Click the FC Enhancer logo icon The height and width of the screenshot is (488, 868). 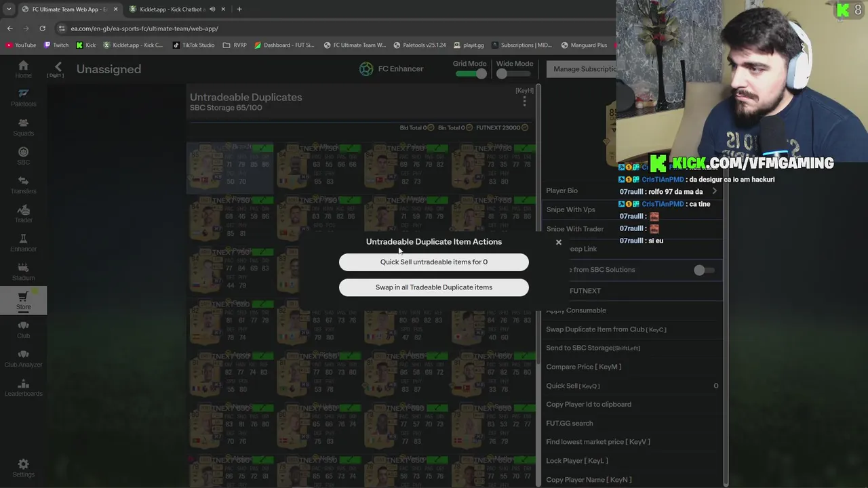pyautogui.click(x=366, y=68)
